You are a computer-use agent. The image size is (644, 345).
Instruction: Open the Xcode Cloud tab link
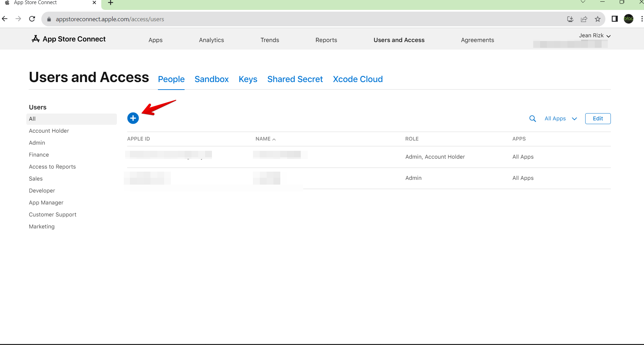(x=358, y=79)
